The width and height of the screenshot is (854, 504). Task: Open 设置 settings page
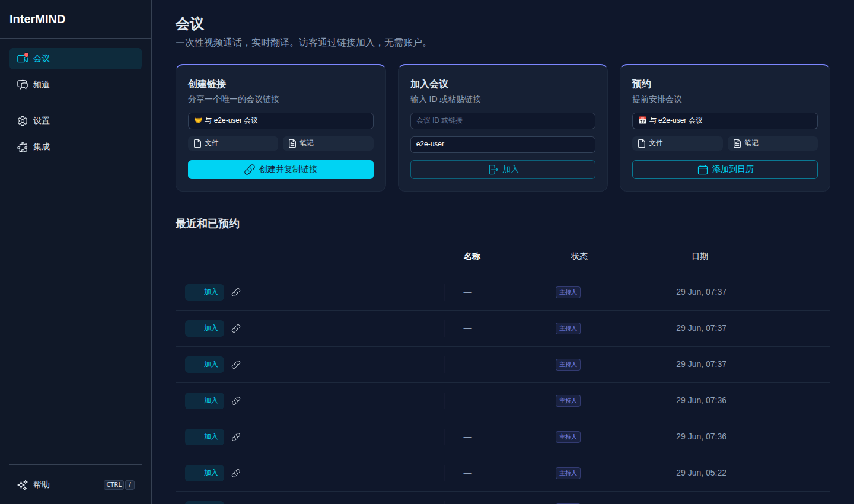pyautogui.click(x=75, y=121)
